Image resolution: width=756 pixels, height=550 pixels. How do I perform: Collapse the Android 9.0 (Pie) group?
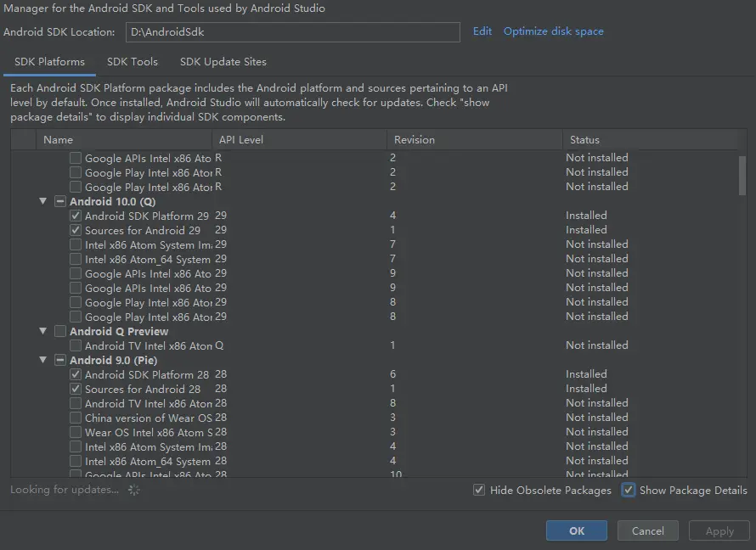(42, 361)
